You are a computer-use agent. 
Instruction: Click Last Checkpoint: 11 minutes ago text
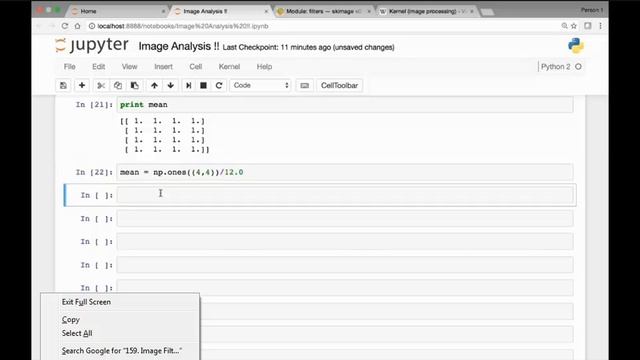pos(308,47)
